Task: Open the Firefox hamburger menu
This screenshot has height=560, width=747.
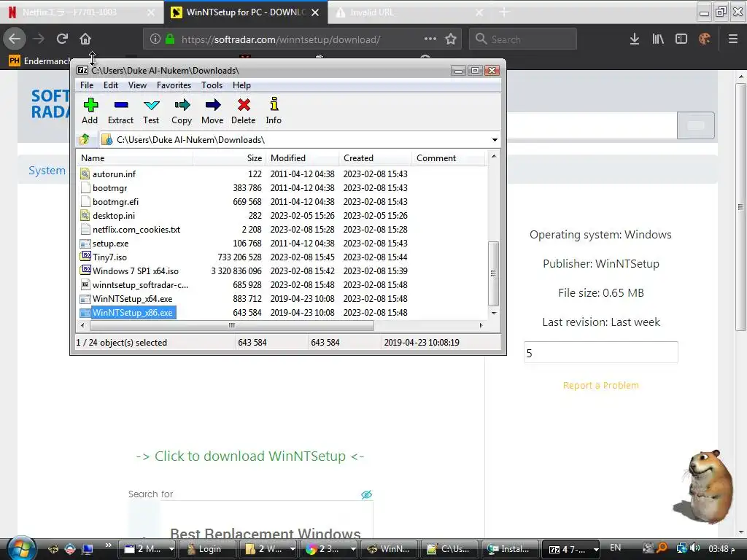Action: coord(732,39)
